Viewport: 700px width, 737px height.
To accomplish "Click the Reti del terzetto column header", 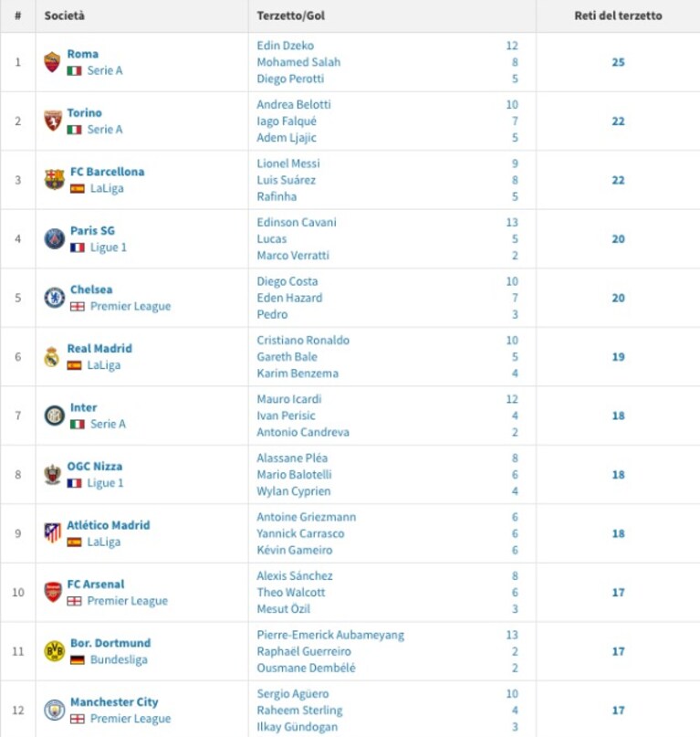I will (618, 16).
